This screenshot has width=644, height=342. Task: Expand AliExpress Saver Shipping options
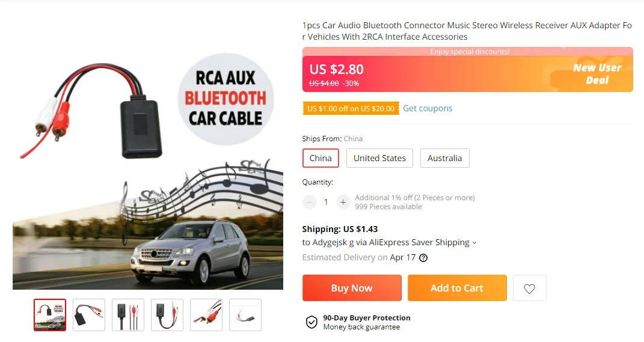[x=474, y=243]
